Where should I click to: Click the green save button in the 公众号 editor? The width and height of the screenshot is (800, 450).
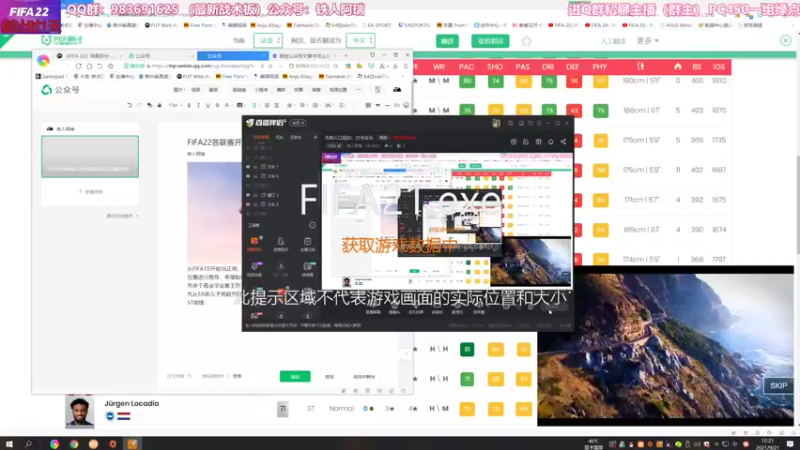(295, 377)
